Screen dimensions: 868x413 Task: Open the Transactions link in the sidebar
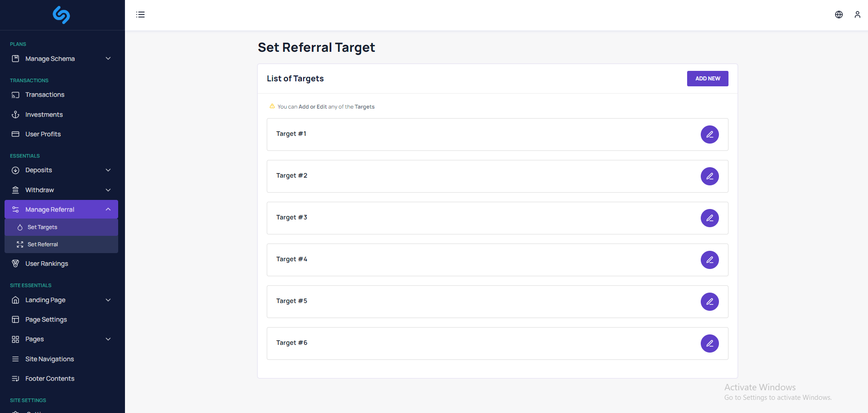click(x=45, y=95)
